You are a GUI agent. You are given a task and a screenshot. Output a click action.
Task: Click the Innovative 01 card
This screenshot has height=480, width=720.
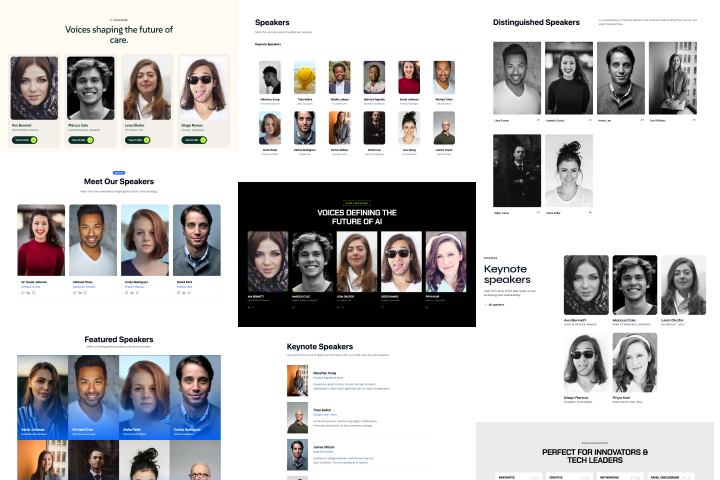[519, 477]
